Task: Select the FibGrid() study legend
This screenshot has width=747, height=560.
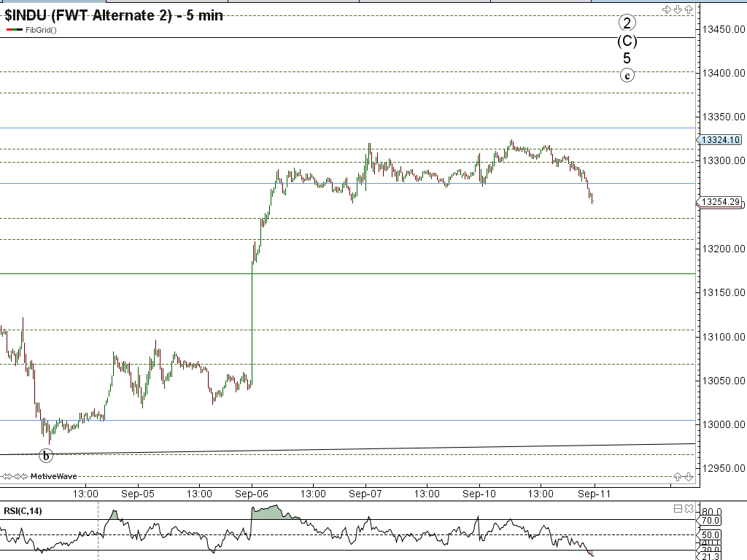Action: pyautogui.click(x=40, y=30)
